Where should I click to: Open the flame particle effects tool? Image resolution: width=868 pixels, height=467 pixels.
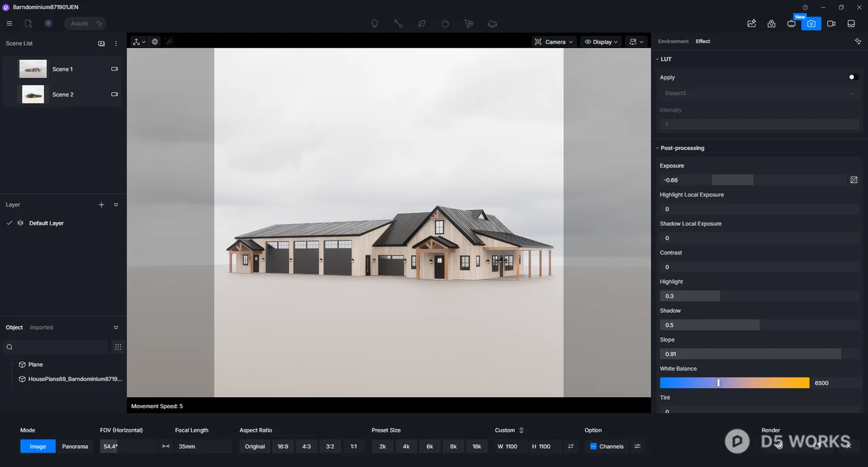[446, 24]
